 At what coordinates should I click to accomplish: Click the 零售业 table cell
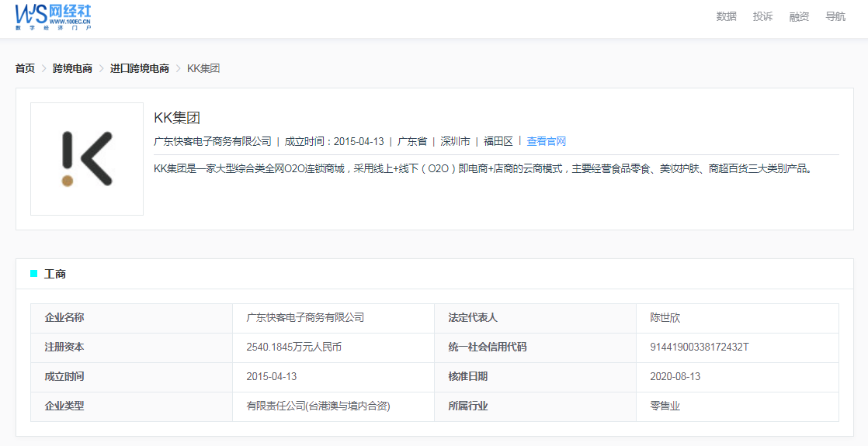click(665, 406)
